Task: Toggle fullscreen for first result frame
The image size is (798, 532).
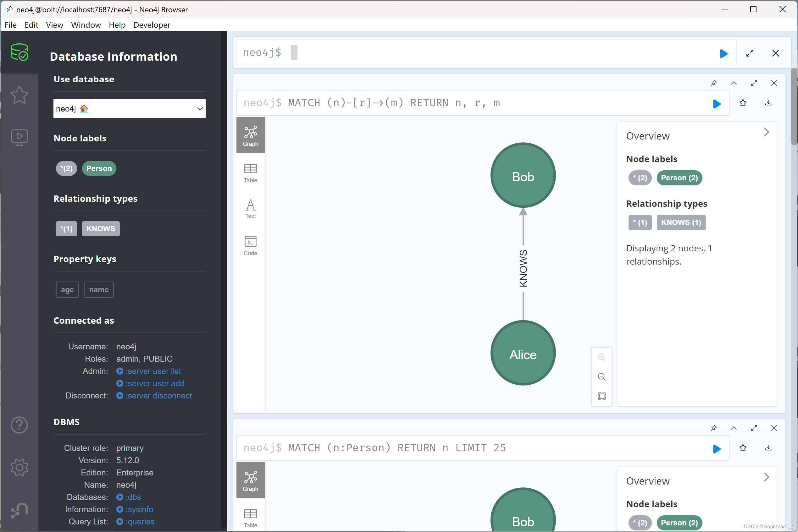Action: pyautogui.click(x=754, y=83)
